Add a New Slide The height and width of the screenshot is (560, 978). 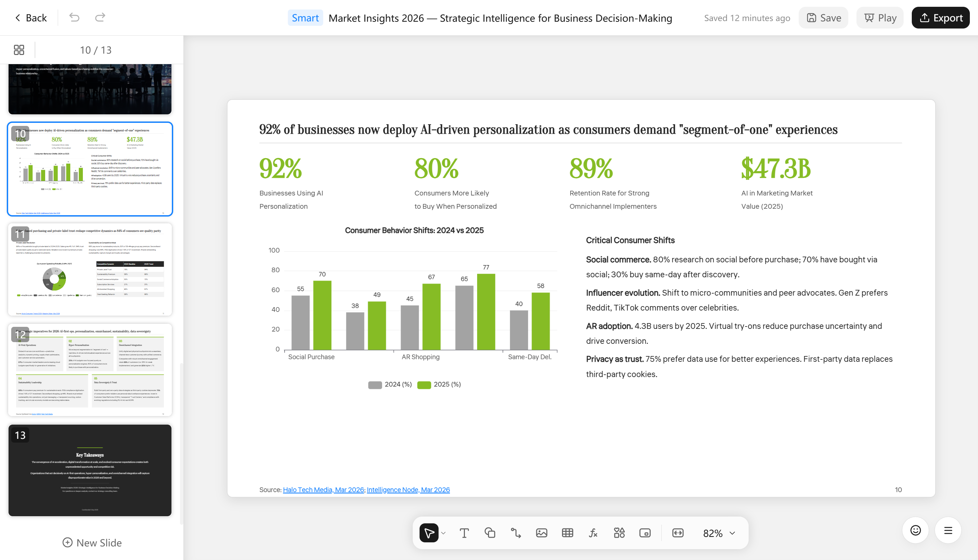tap(92, 542)
